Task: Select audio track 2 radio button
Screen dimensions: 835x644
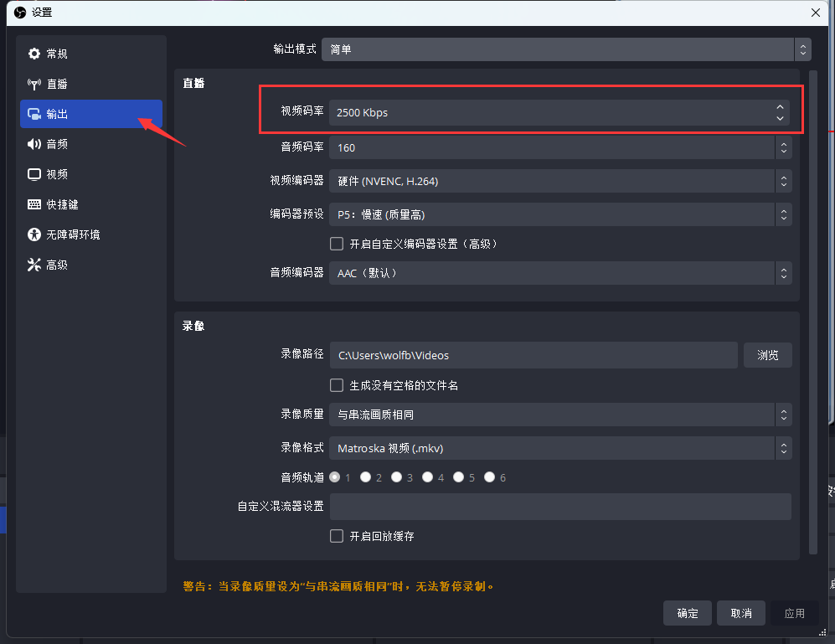Action: pyautogui.click(x=365, y=477)
